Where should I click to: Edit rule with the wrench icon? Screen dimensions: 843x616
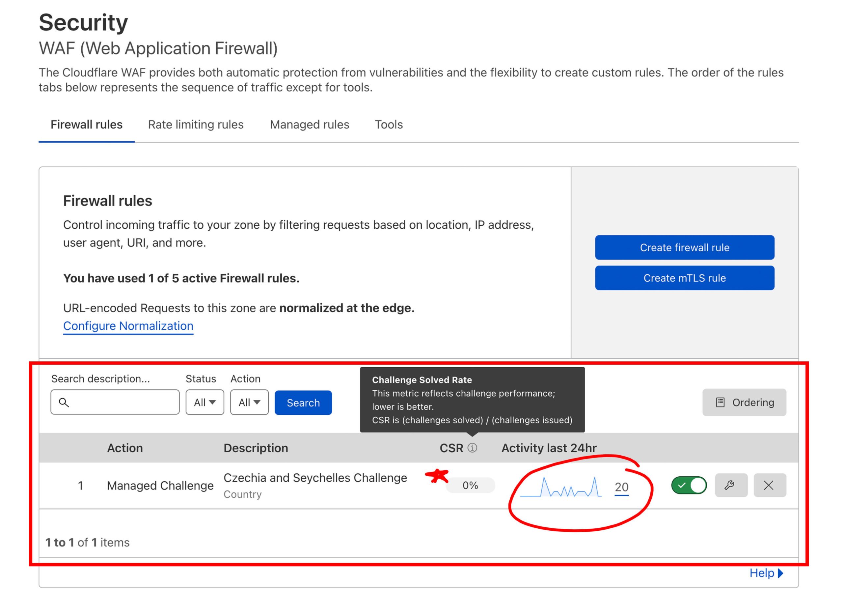[731, 485]
